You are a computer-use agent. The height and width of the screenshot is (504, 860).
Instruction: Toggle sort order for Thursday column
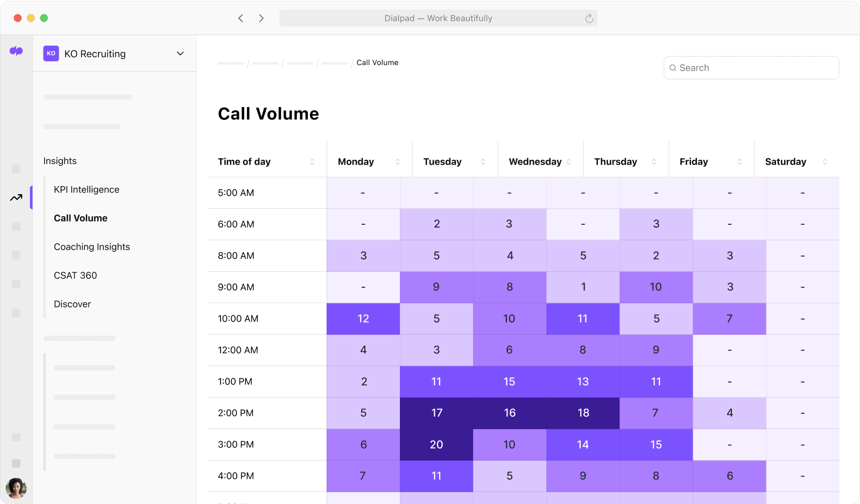[654, 162]
